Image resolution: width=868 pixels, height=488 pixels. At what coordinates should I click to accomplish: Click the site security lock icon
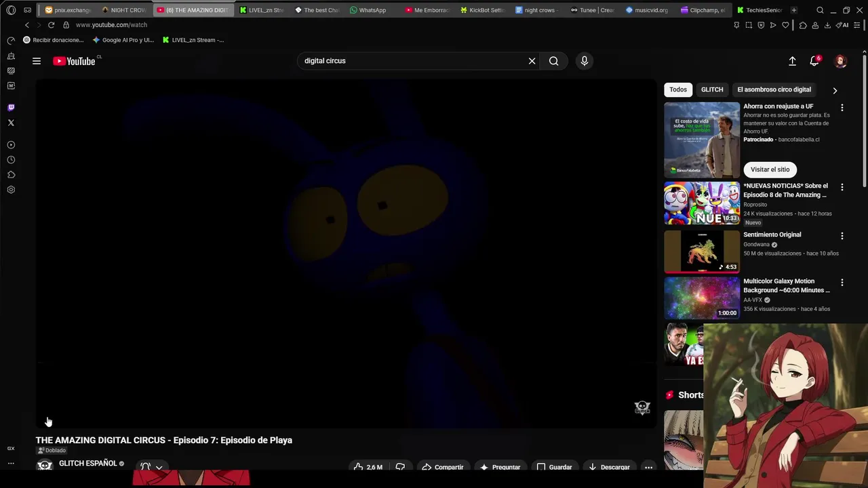tap(66, 25)
